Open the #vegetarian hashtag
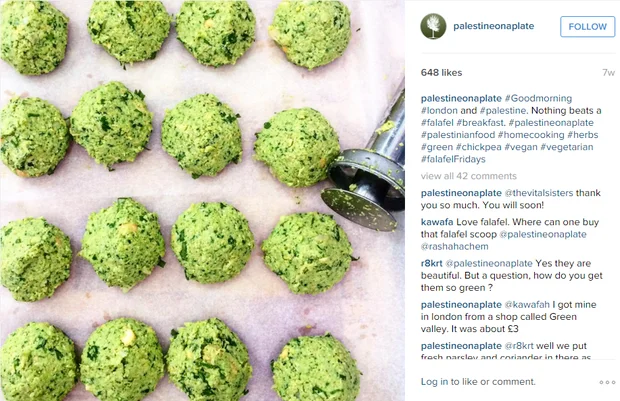 (x=567, y=147)
